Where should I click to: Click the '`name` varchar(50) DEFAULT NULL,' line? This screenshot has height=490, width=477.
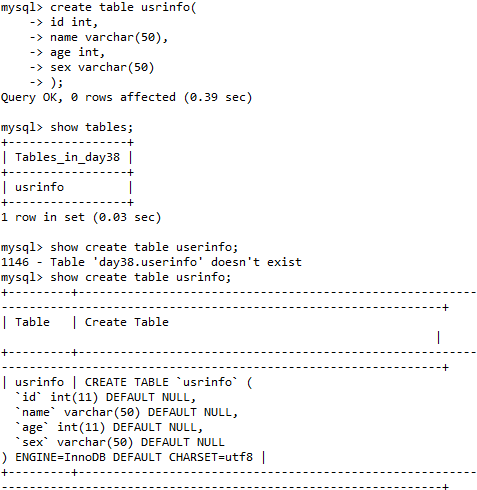coord(126,412)
